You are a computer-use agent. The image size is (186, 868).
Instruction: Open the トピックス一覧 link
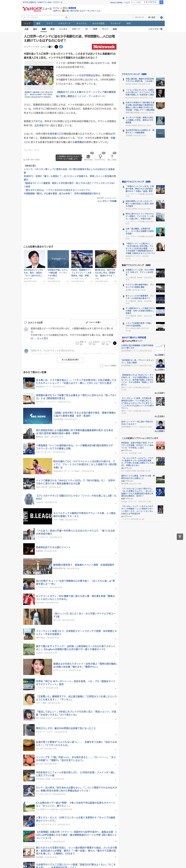(x=155, y=29)
